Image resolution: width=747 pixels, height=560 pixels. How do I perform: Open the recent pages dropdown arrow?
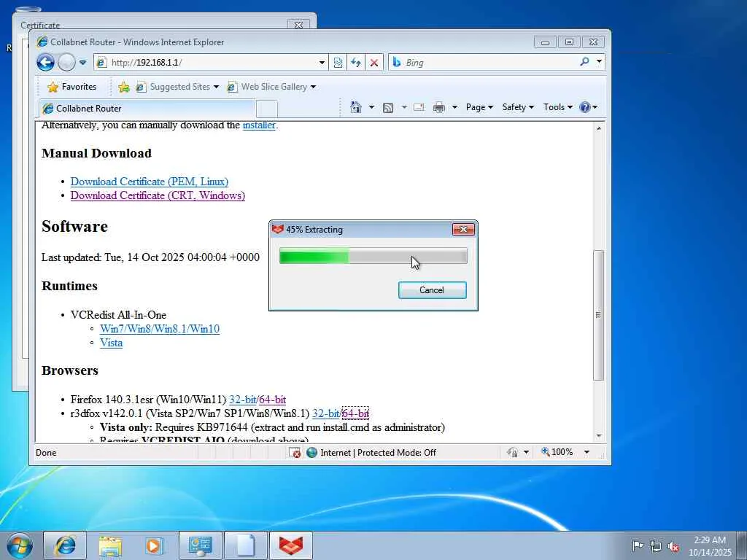(x=83, y=63)
